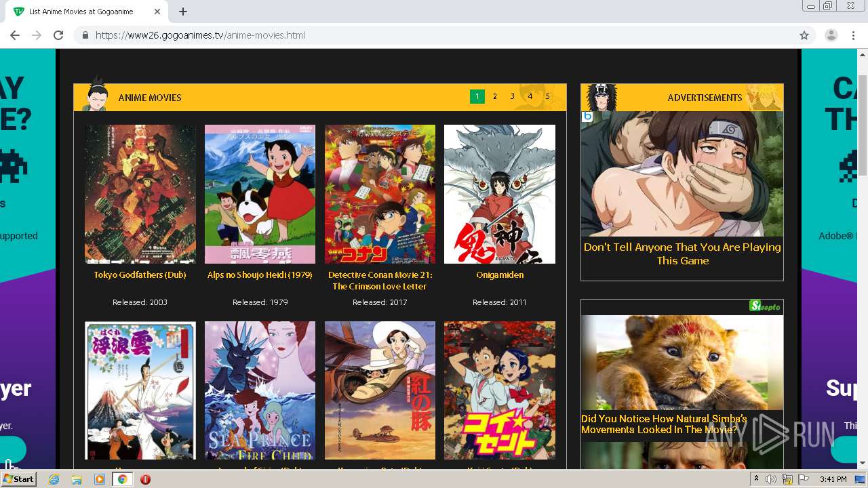
Task: Open Chrome three-dot menu
Action: point(853,35)
